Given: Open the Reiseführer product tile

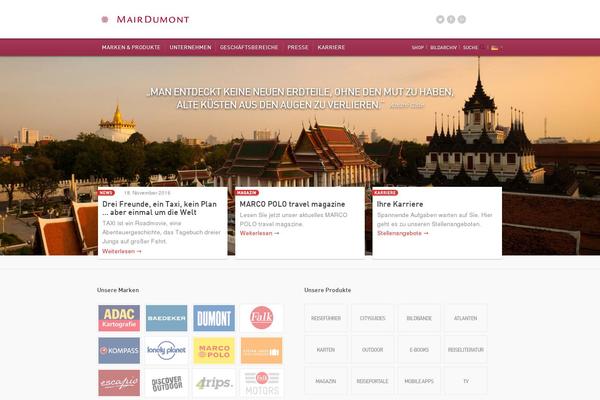Looking at the screenshot, I should pos(326,318).
